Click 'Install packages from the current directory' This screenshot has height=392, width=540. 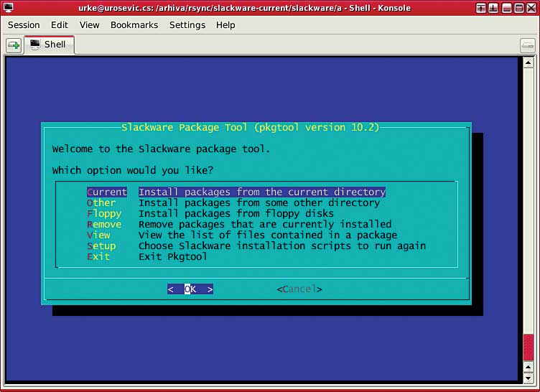pos(262,192)
